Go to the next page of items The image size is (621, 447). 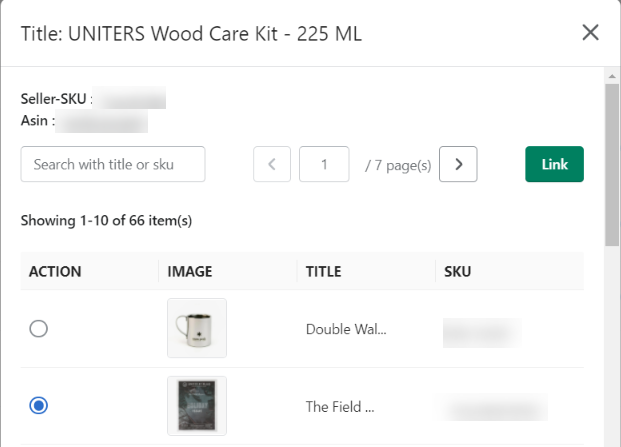coord(458,164)
